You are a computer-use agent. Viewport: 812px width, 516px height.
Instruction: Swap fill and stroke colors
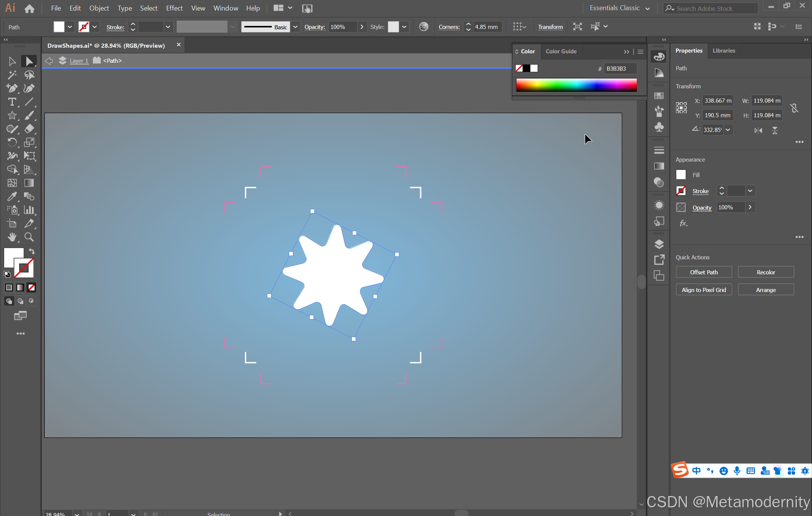coord(32,251)
